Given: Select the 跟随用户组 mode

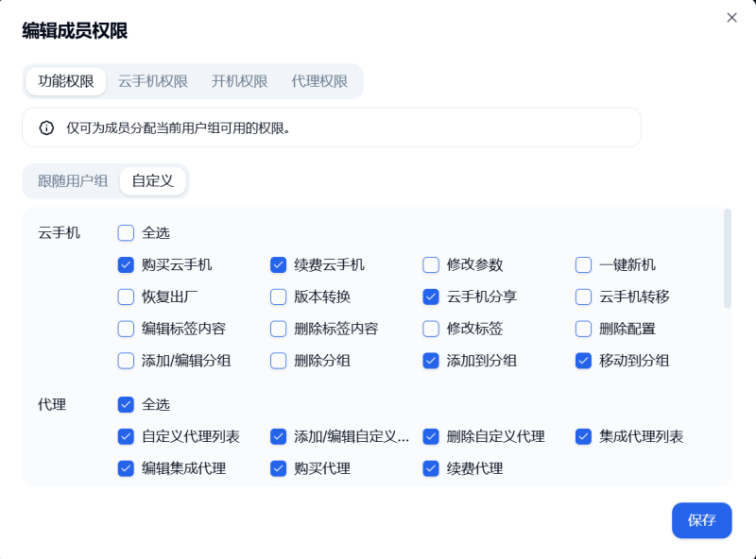Looking at the screenshot, I should click(x=73, y=181).
